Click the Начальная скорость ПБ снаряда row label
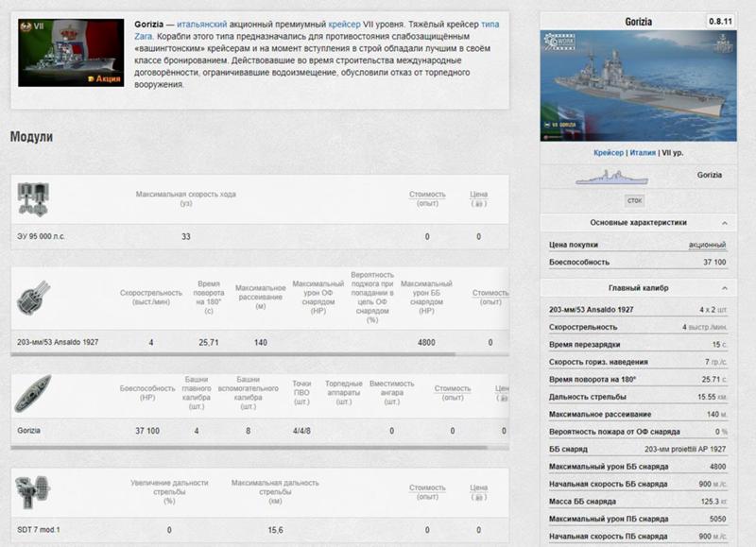Screen dimensions: 756x547 [608, 537]
